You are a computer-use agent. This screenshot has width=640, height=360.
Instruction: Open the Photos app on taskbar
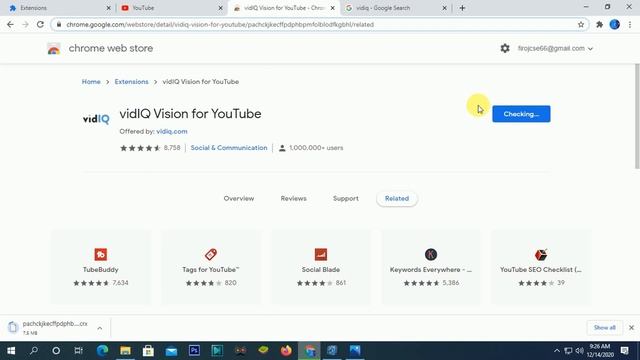click(355, 350)
